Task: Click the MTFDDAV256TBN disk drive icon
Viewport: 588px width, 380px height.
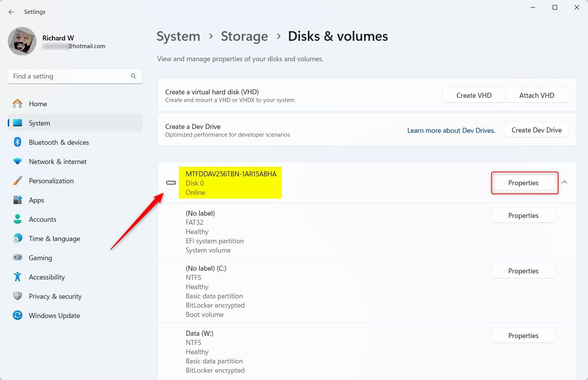Action: [x=170, y=182]
